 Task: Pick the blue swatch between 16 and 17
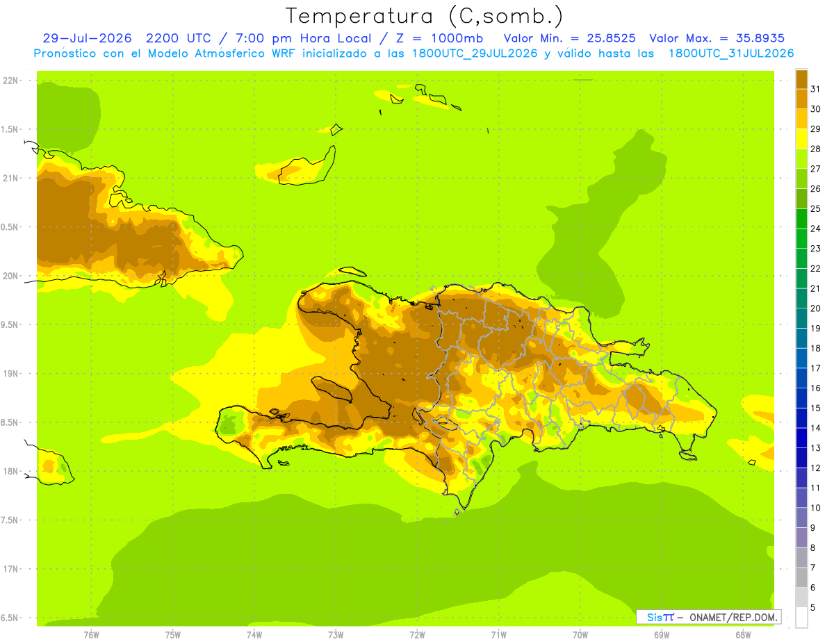(801, 378)
